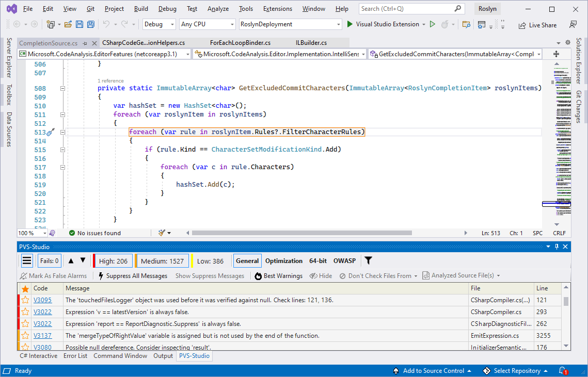Switch to the ILBuilder.cs tab
Image resolution: width=588 pixels, height=377 pixels.
311,43
